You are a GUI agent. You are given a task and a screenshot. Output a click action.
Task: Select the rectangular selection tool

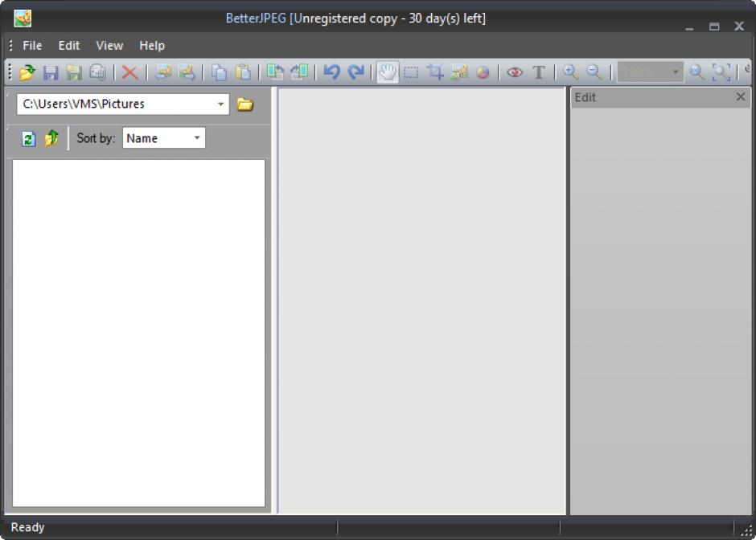(x=411, y=72)
